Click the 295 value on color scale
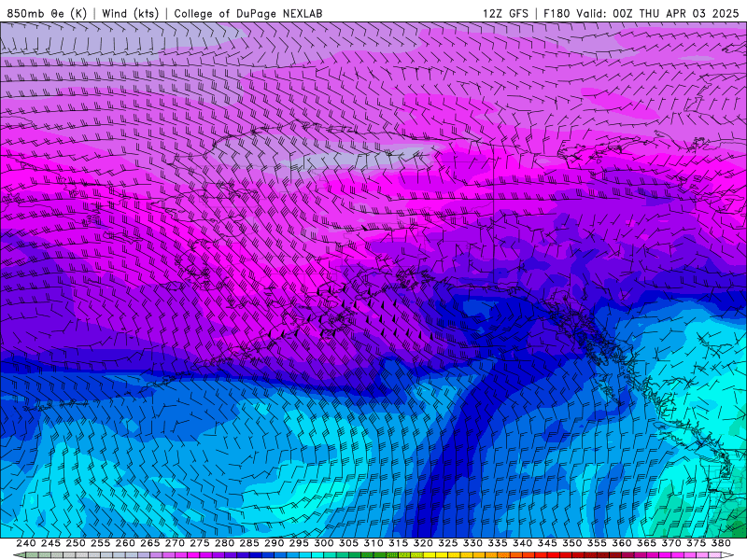The width and height of the screenshot is (747, 560). (299, 543)
